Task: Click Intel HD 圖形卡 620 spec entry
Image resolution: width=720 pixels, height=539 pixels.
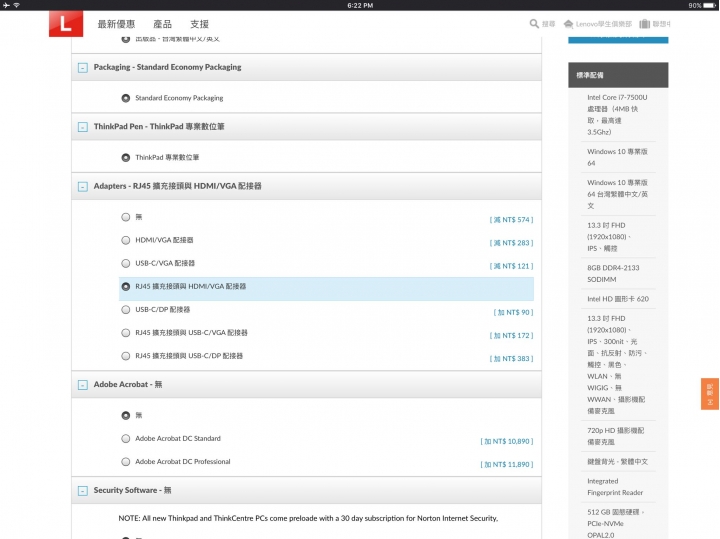Action: 618,299
